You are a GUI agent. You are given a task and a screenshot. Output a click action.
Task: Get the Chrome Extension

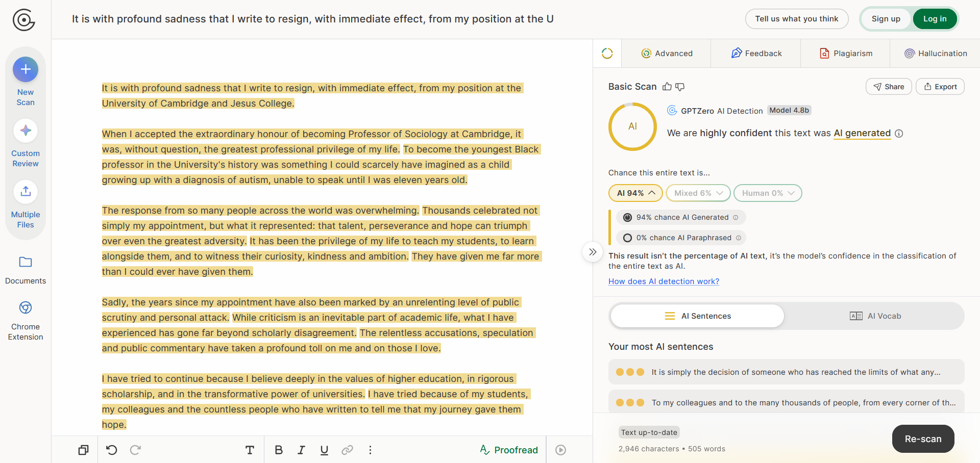pos(26,321)
